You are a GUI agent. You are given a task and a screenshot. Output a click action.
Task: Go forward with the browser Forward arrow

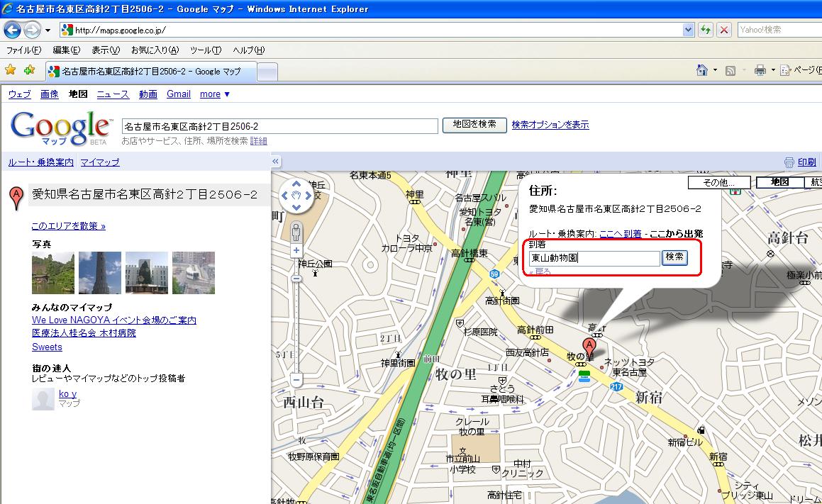(32, 30)
